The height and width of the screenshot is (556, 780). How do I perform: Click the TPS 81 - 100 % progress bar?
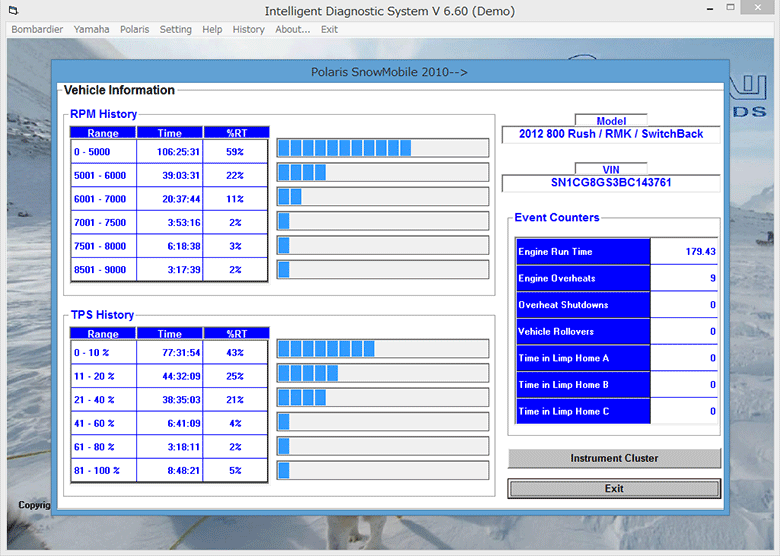pyautogui.click(x=383, y=470)
